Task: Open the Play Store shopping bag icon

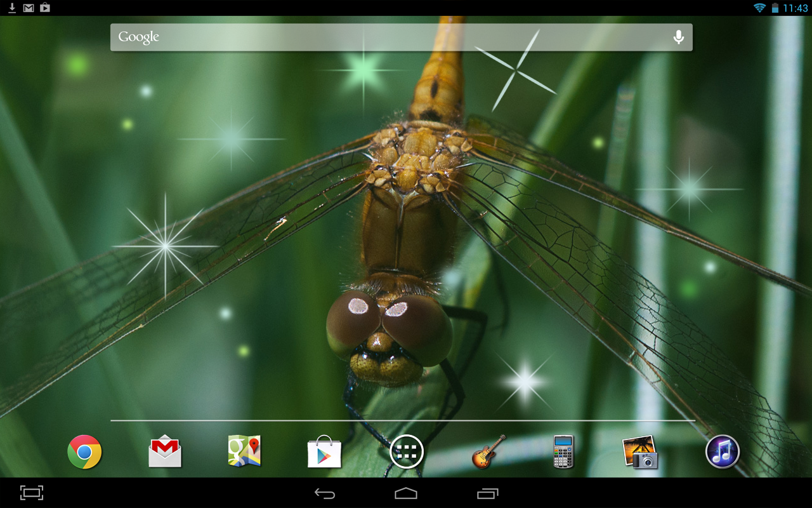Action: [324, 451]
